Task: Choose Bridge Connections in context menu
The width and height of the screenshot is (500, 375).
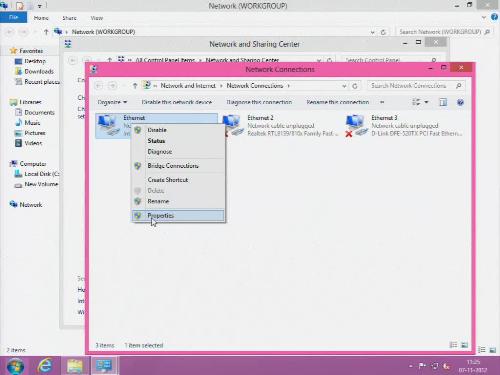Action: point(178,166)
